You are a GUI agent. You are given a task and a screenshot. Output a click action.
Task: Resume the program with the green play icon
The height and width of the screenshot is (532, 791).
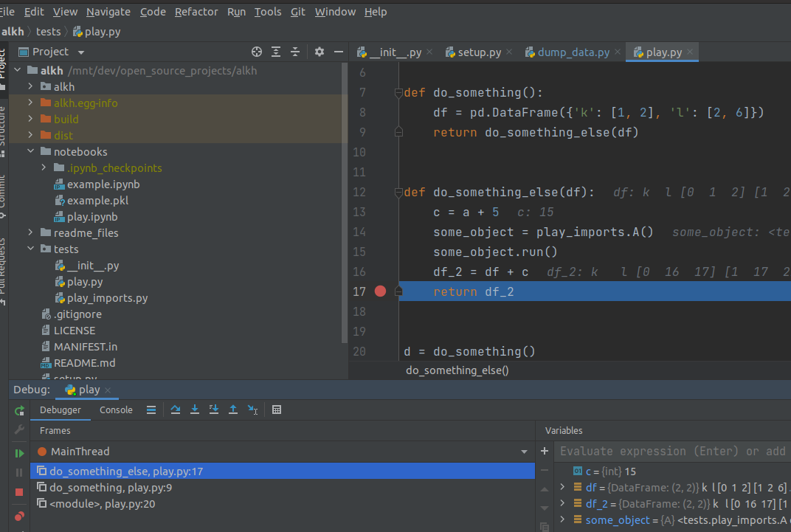[19, 452]
